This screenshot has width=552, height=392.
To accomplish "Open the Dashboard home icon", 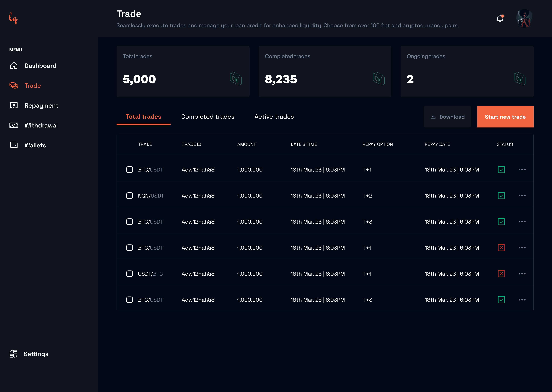I will click(x=14, y=66).
